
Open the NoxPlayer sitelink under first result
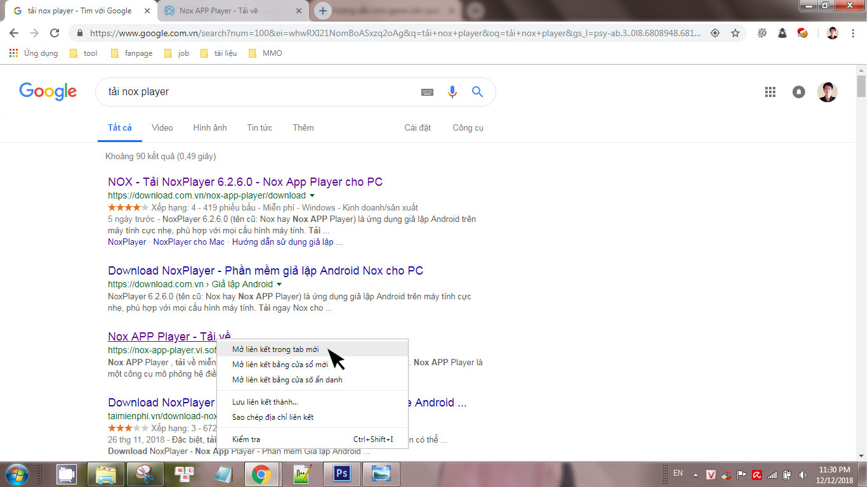(127, 242)
